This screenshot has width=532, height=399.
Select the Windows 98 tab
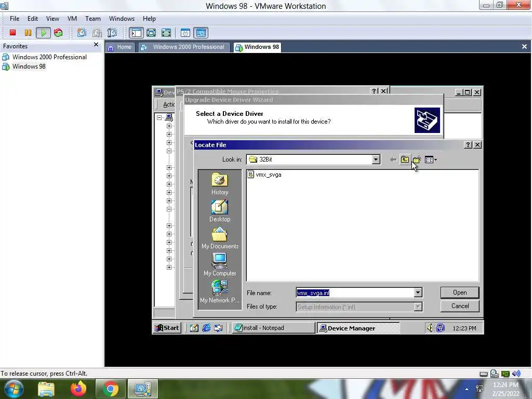(x=258, y=47)
